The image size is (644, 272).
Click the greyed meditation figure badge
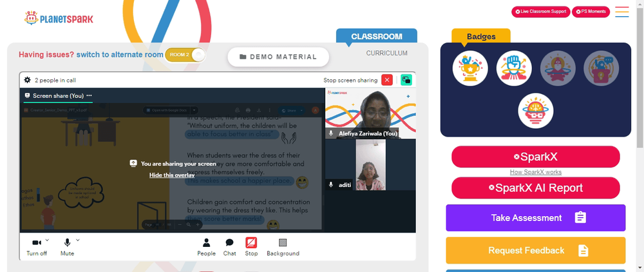coord(557,68)
